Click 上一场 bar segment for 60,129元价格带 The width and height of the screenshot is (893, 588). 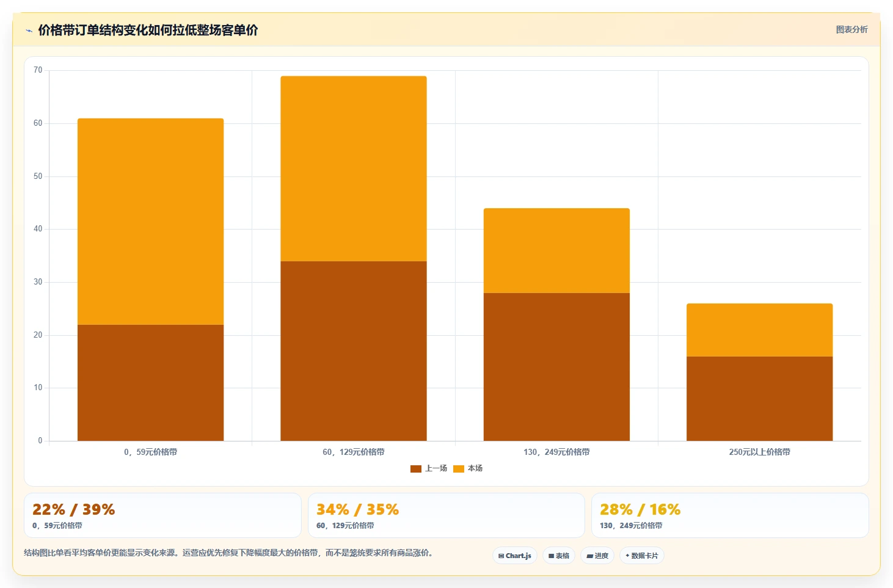tap(354, 351)
